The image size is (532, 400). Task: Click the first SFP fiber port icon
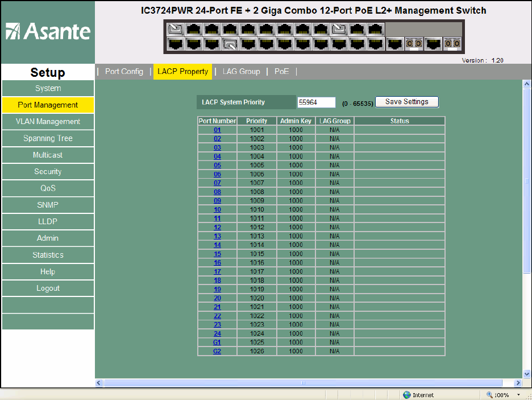coord(413,43)
